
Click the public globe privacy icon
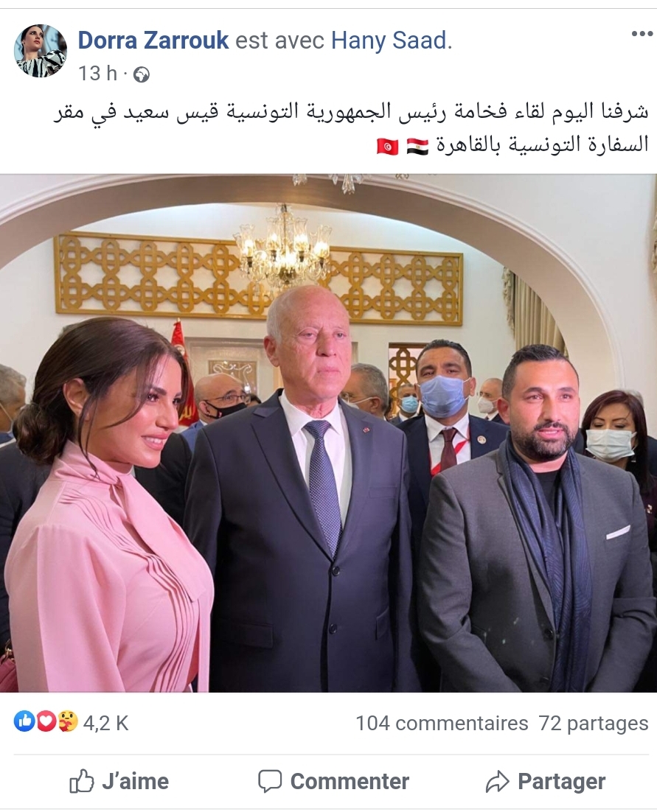pos(141,75)
